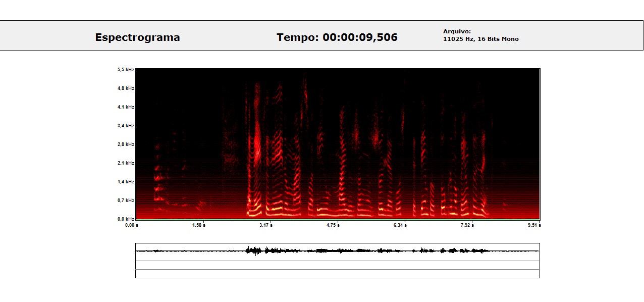Click the 4,75 s time axis label
Screen dimensions: 644x302
333,225
